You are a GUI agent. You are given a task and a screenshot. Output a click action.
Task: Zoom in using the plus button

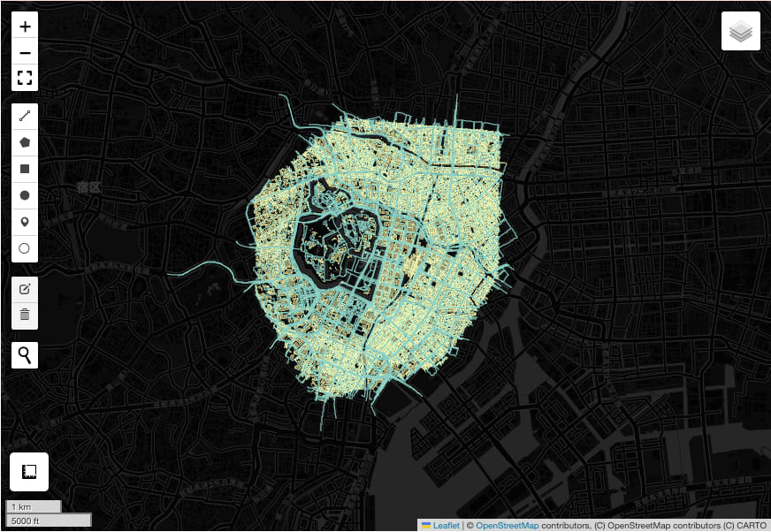click(x=25, y=26)
